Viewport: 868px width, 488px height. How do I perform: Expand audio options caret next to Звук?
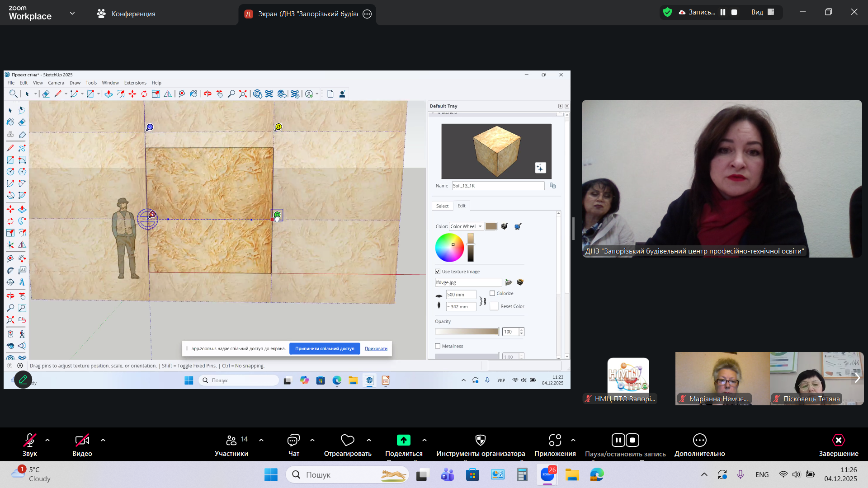(x=47, y=440)
